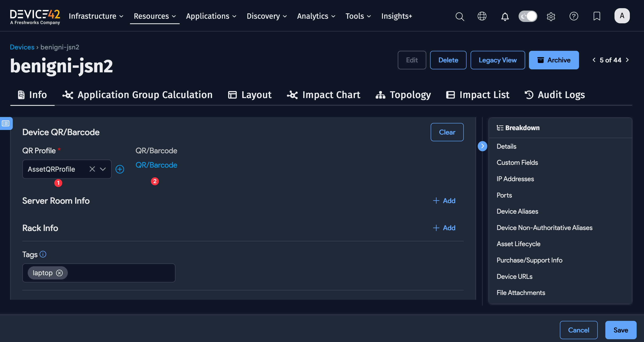The image size is (644, 342).
Task: Open the bookmarks icon
Action: coord(597,17)
